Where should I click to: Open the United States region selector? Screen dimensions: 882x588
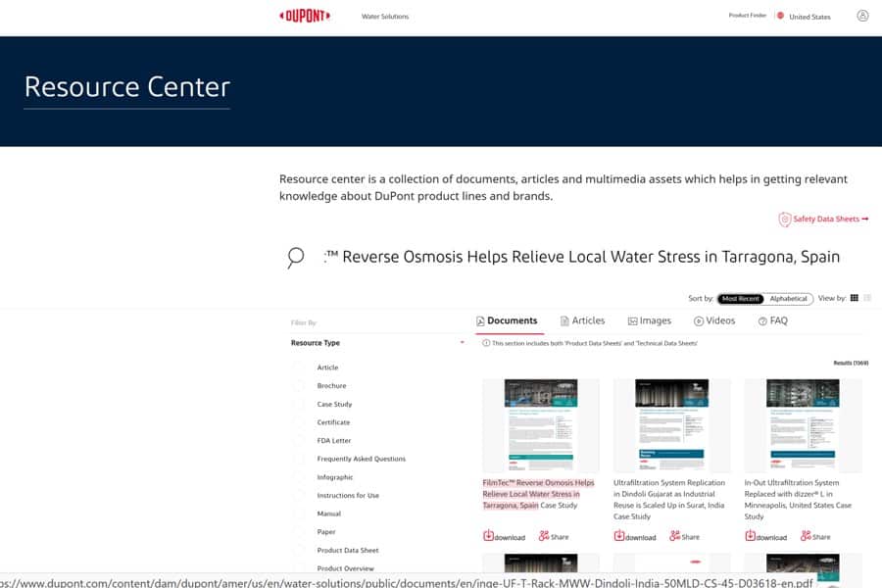pos(808,17)
